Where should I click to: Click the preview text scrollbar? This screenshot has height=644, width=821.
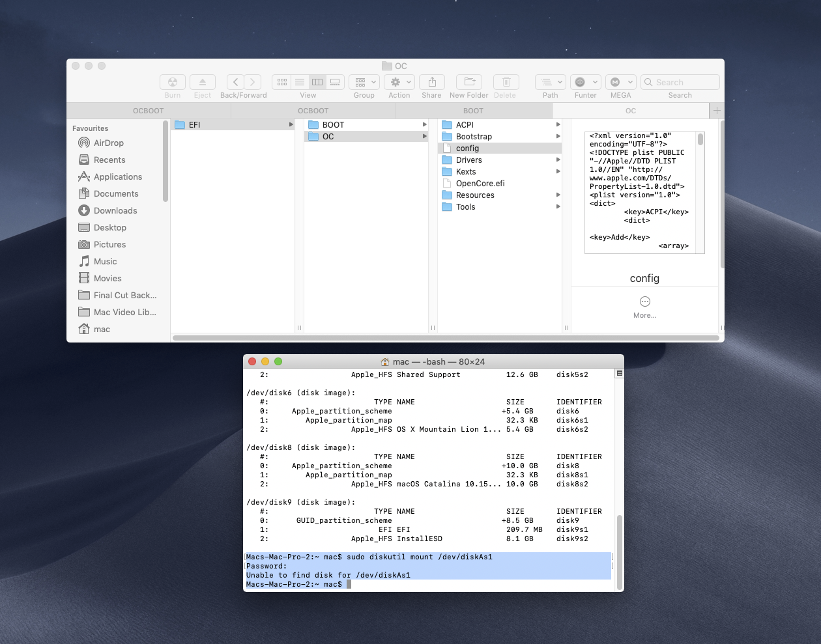pyautogui.click(x=700, y=139)
